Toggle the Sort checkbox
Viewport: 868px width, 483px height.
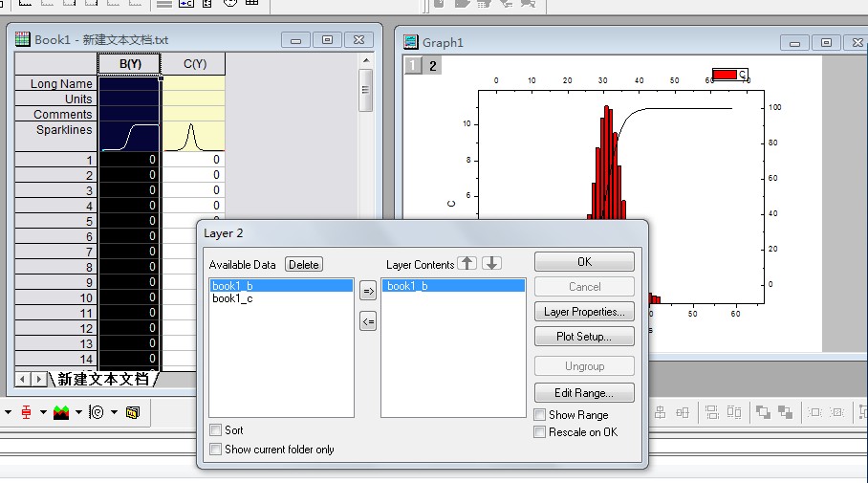click(216, 429)
